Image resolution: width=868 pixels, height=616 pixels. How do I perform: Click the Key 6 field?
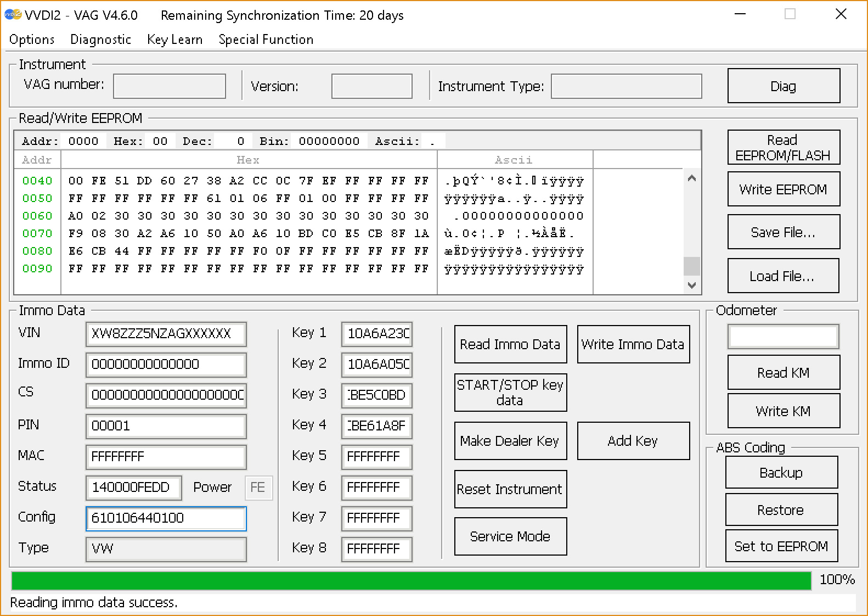(377, 488)
